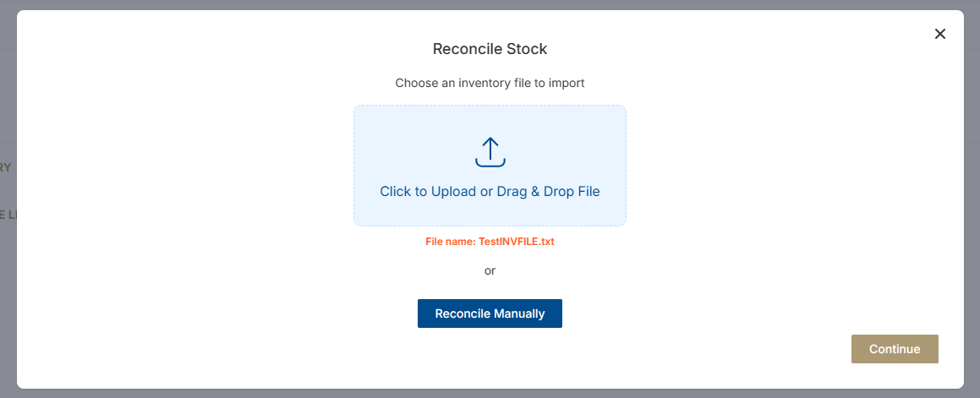Click the partially hidden 'RY' label behind dialog
This screenshot has width=980, height=398.
6,167
